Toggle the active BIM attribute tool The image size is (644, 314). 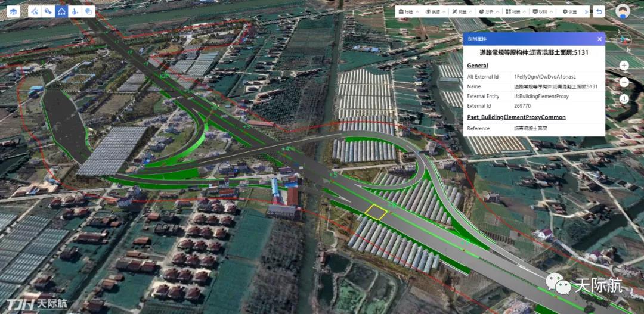click(x=61, y=11)
